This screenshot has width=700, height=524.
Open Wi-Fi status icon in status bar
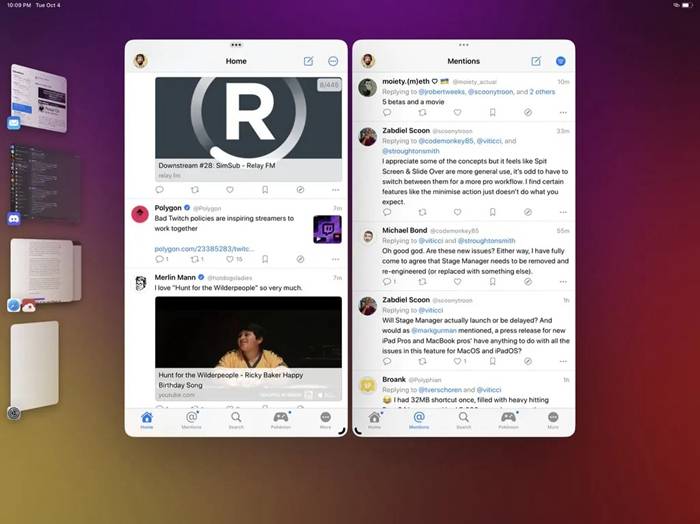[676, 5]
